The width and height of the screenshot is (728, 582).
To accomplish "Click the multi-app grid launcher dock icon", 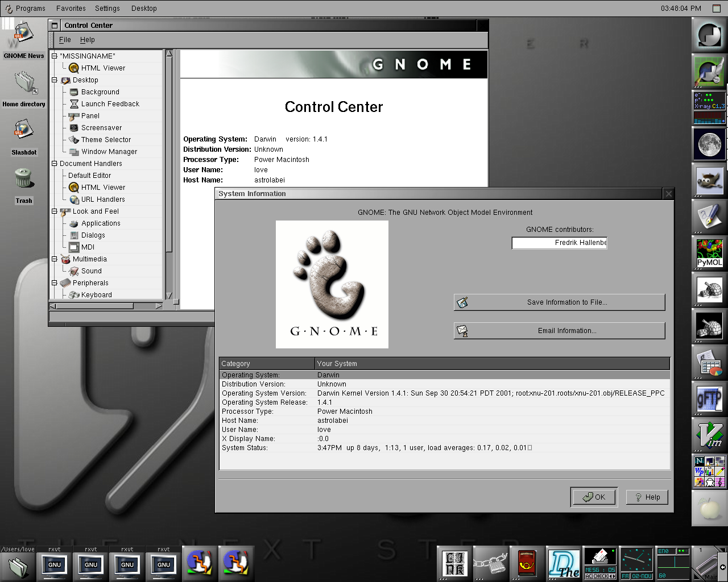I will pos(709,472).
